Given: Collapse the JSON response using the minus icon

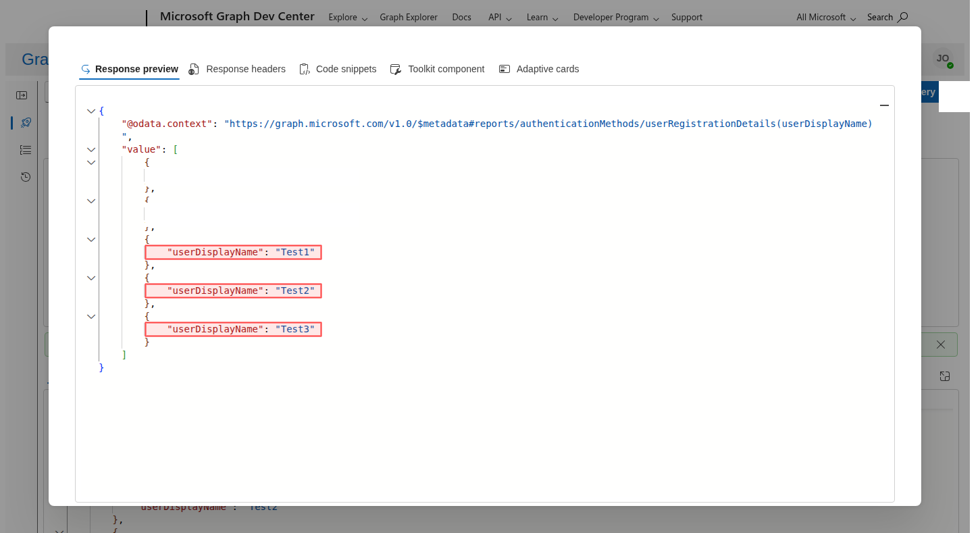Looking at the screenshot, I should pyautogui.click(x=884, y=105).
